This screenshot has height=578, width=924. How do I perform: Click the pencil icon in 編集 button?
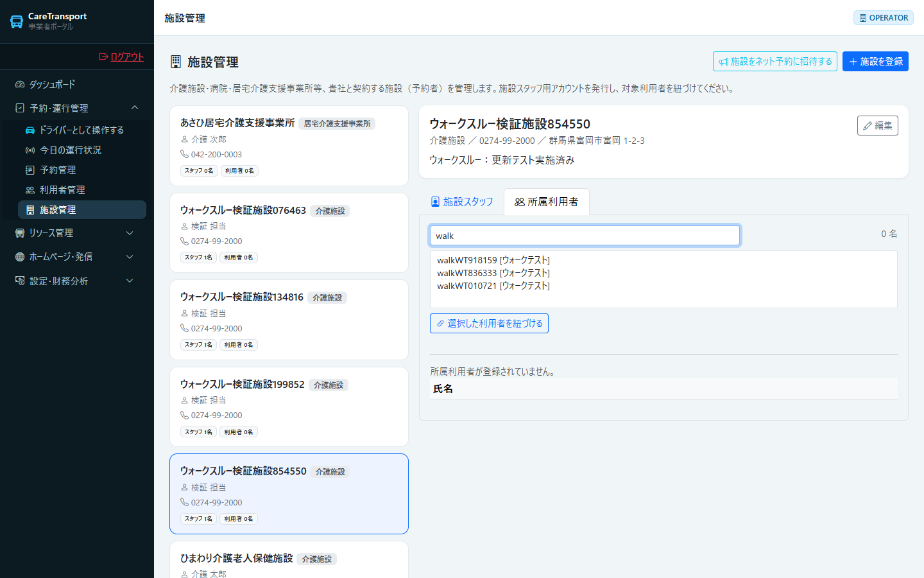pyautogui.click(x=868, y=126)
